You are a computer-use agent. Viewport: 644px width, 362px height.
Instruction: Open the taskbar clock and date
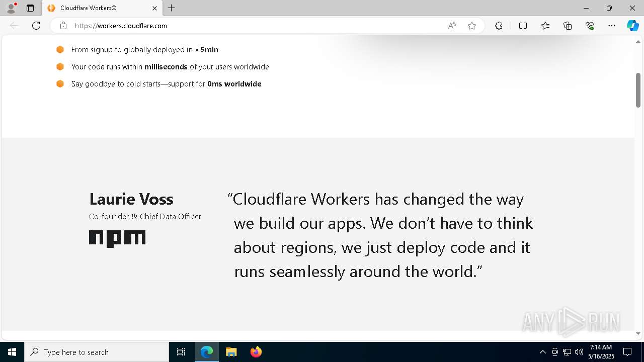pos(601,352)
